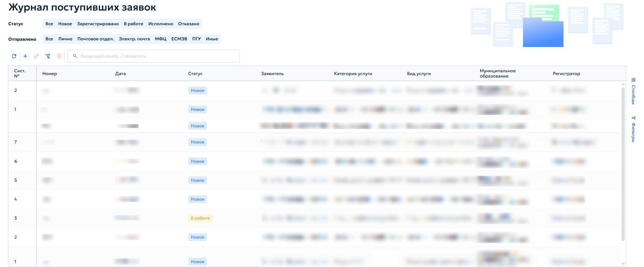The width and height of the screenshot is (644, 267).
Task: Filter sent method by Почтовое отдел.
Action: tap(96, 39)
